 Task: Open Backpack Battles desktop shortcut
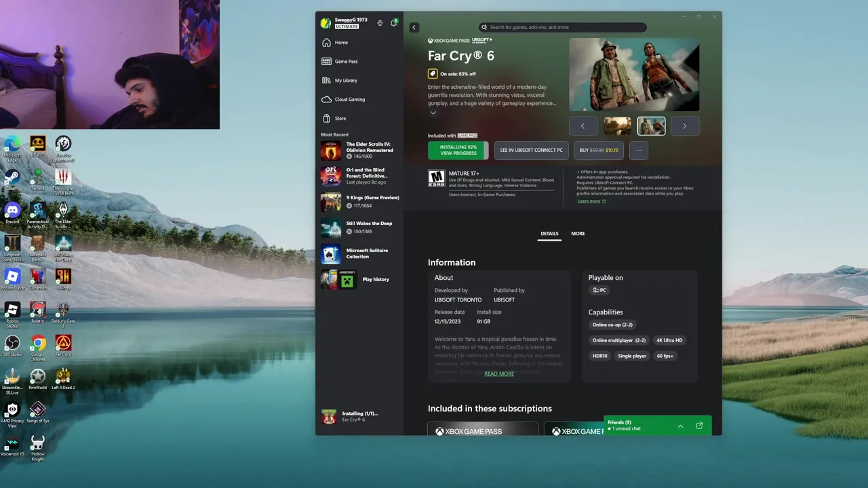(38, 249)
